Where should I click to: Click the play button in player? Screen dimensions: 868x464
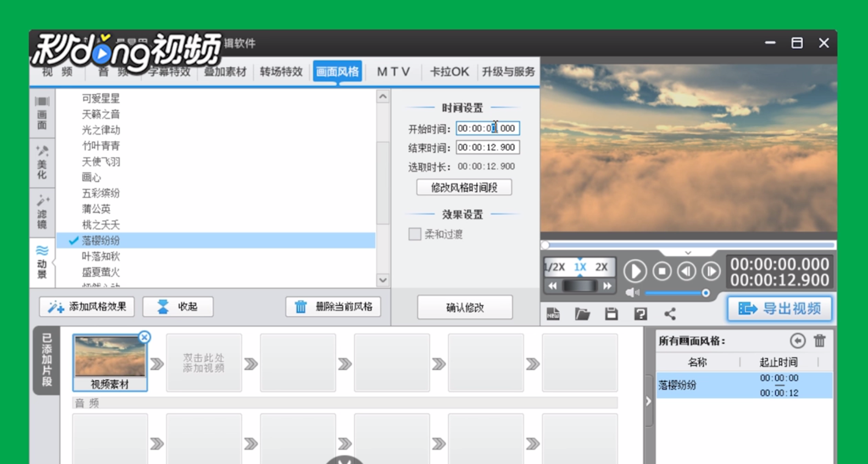[x=635, y=271]
